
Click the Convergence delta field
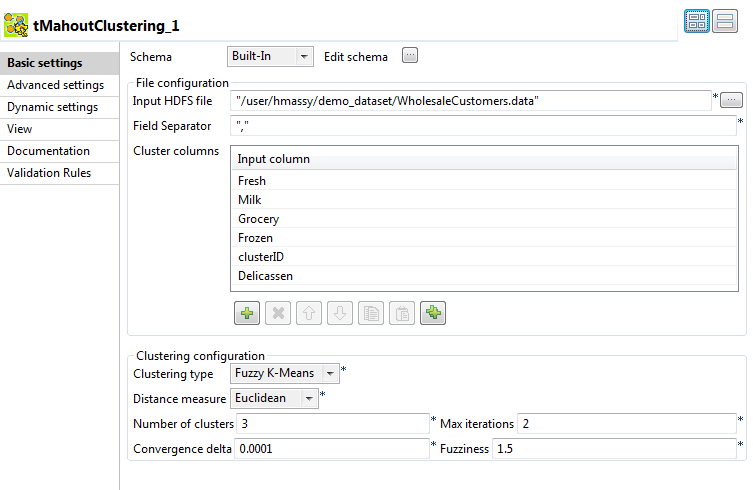[331, 449]
